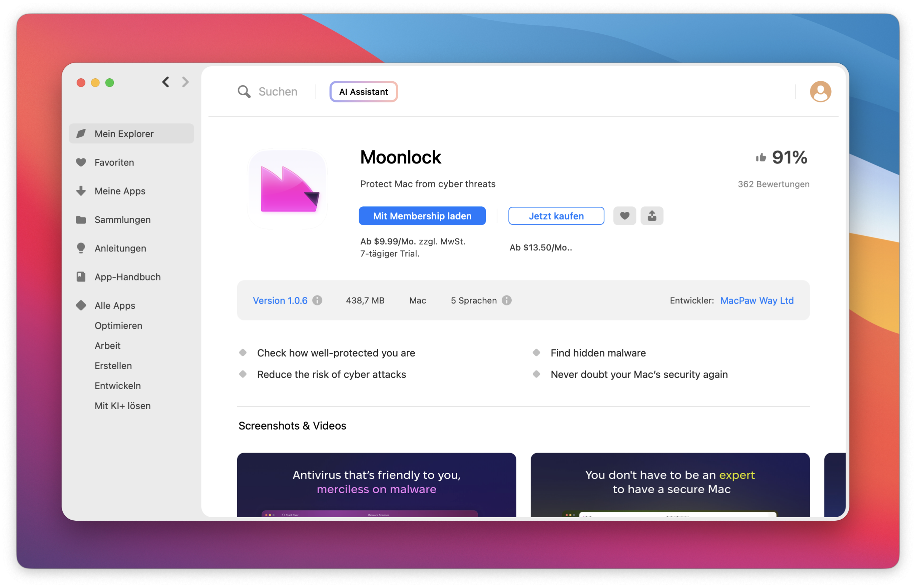Image resolution: width=916 pixels, height=588 pixels.
Task: Go forward with the right chevron
Action: [x=185, y=82]
